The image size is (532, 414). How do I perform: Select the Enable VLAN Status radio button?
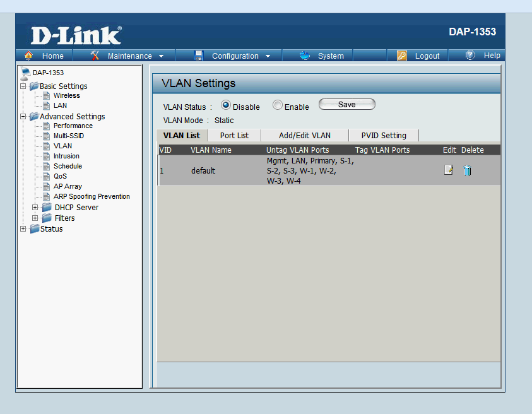click(278, 106)
